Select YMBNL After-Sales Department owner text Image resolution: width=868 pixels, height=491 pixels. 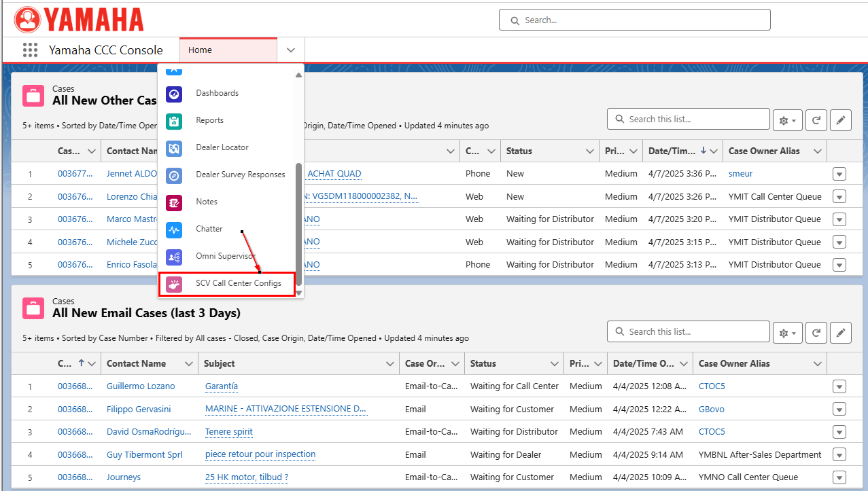pyautogui.click(x=760, y=454)
